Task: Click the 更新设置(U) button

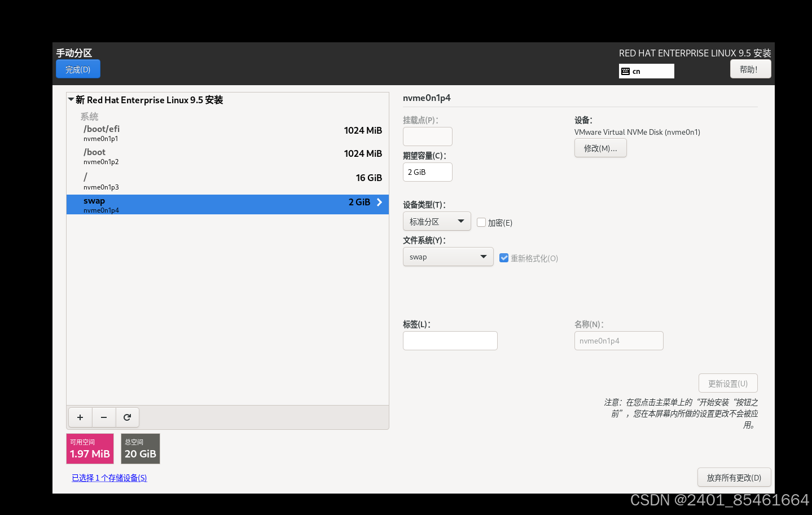Action: [728, 383]
